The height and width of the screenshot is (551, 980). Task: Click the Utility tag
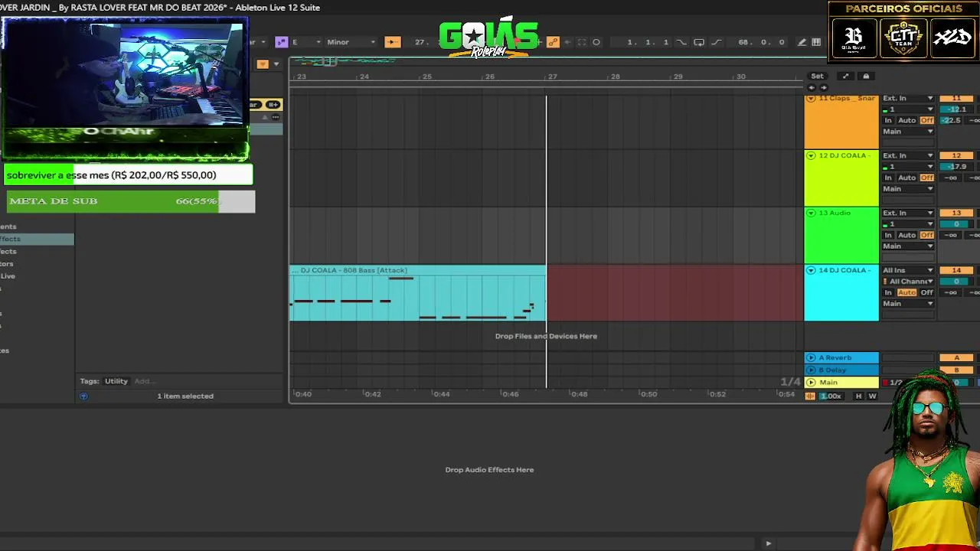click(116, 381)
